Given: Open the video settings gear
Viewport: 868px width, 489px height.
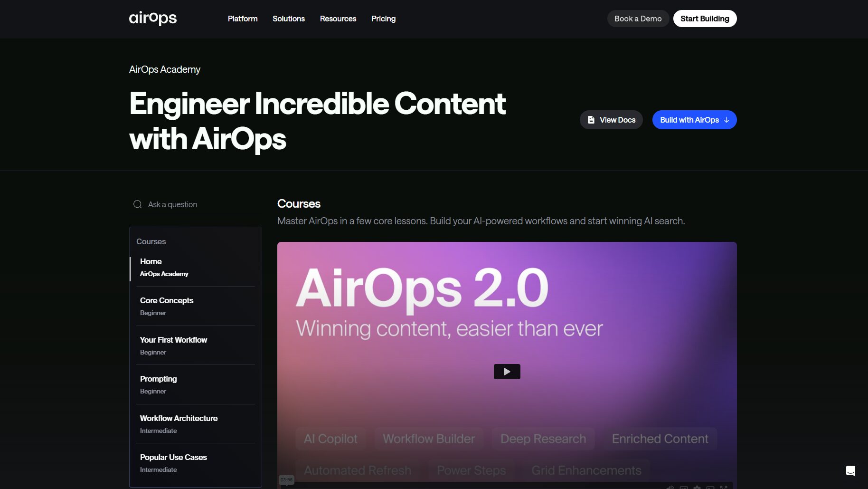Looking at the screenshot, I should click(697, 487).
